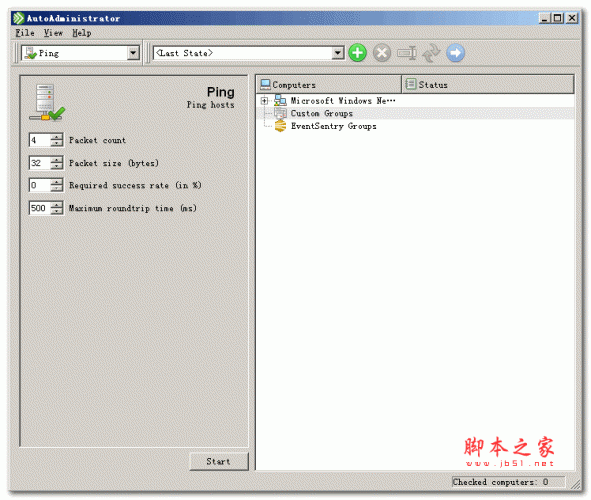Click the gray Remove (X) toolbar icon

tap(382, 53)
